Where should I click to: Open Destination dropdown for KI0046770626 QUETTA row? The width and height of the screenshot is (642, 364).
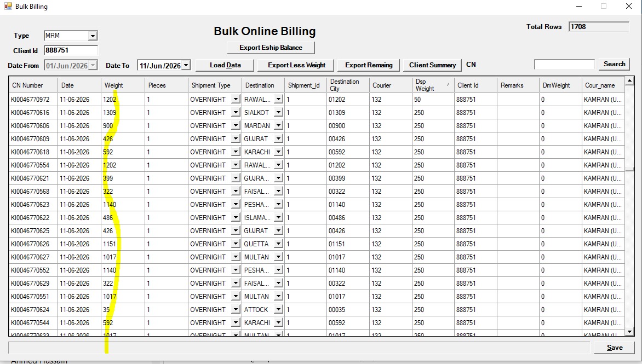tap(278, 244)
